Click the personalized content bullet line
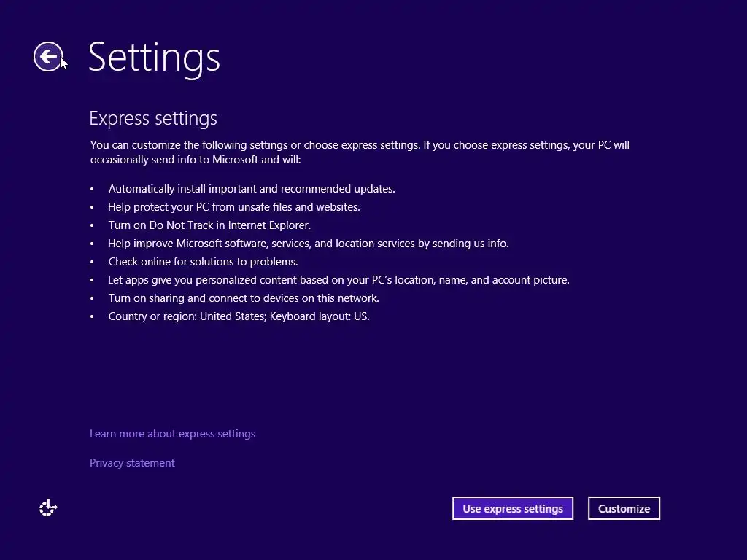Viewport: 747px width, 560px height. [338, 280]
